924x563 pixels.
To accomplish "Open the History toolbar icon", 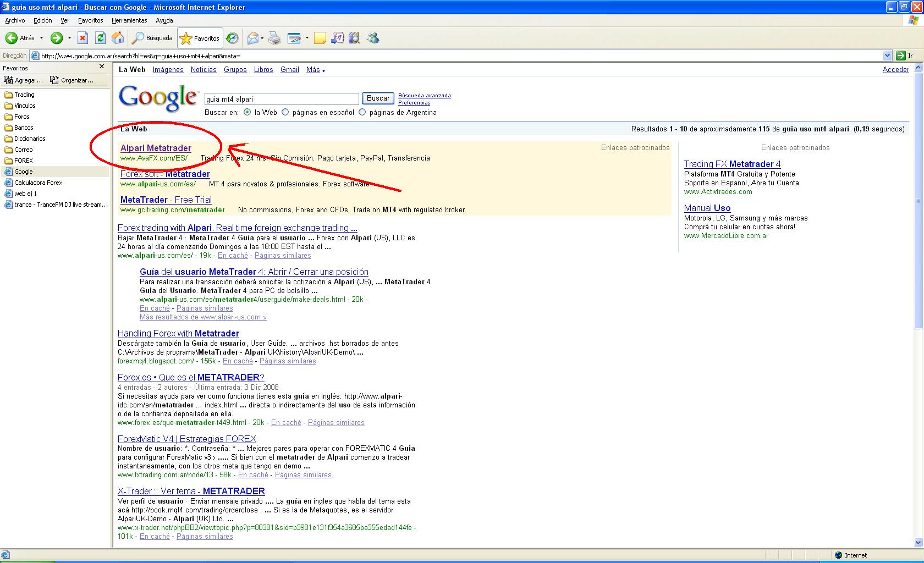I will click(x=232, y=38).
